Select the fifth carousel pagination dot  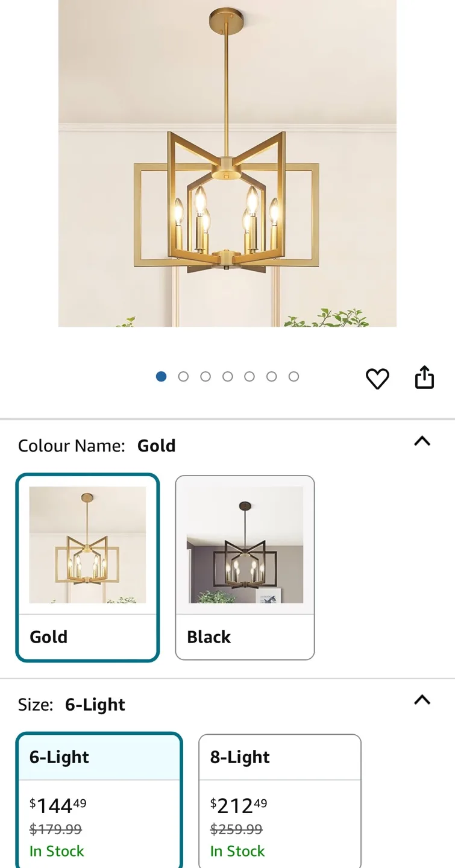click(x=249, y=376)
